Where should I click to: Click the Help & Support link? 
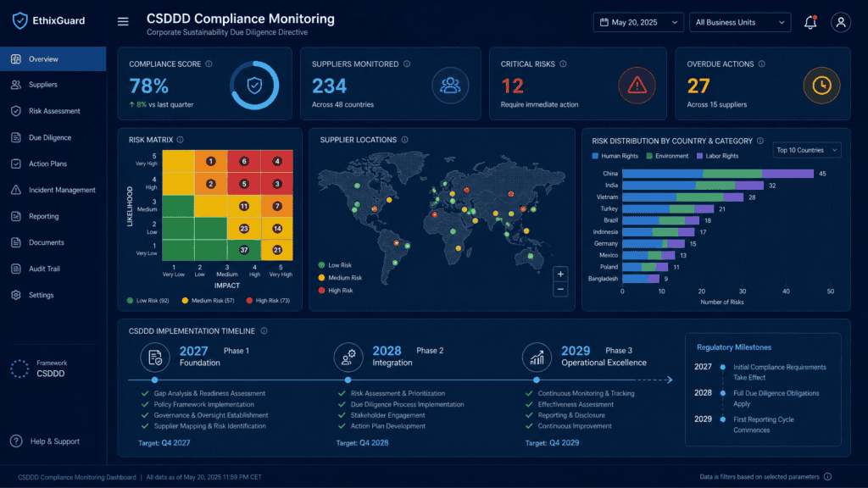coord(55,441)
